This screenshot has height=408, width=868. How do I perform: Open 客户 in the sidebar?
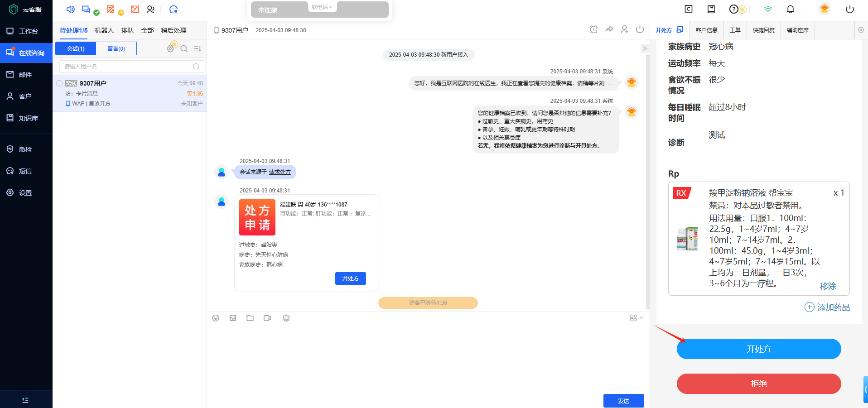(x=26, y=96)
